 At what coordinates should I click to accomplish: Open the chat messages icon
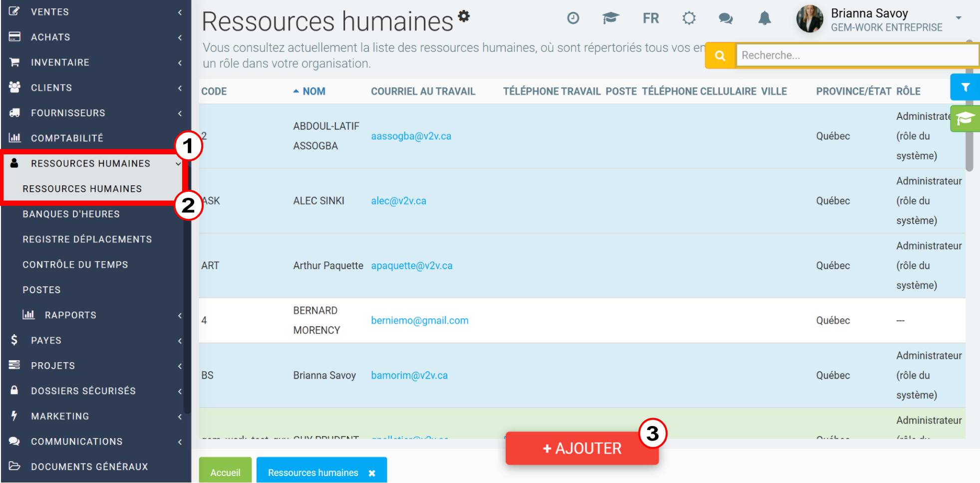pyautogui.click(x=725, y=18)
